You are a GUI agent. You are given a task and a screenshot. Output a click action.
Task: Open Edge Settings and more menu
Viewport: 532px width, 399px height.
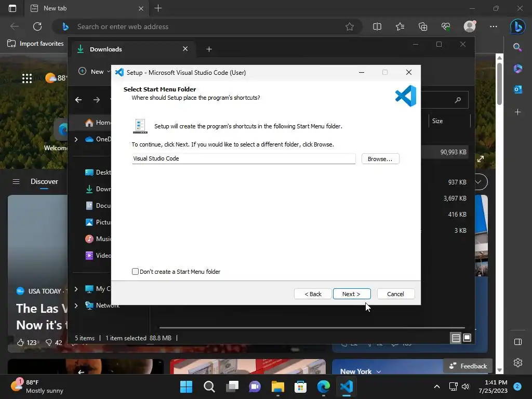click(494, 26)
